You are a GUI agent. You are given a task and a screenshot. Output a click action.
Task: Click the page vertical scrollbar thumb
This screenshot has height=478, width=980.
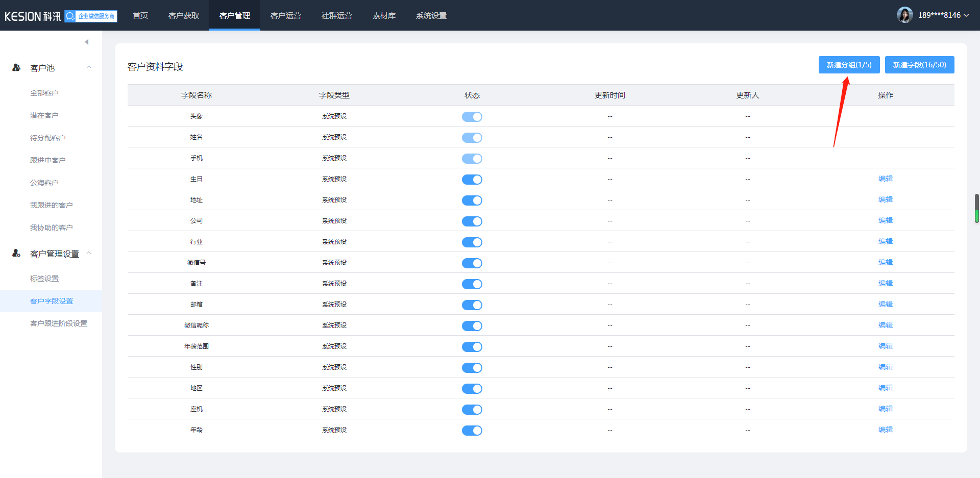point(976,208)
